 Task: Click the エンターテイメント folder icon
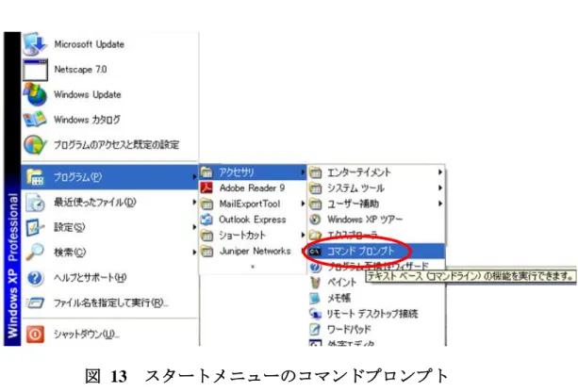pyautogui.click(x=315, y=172)
